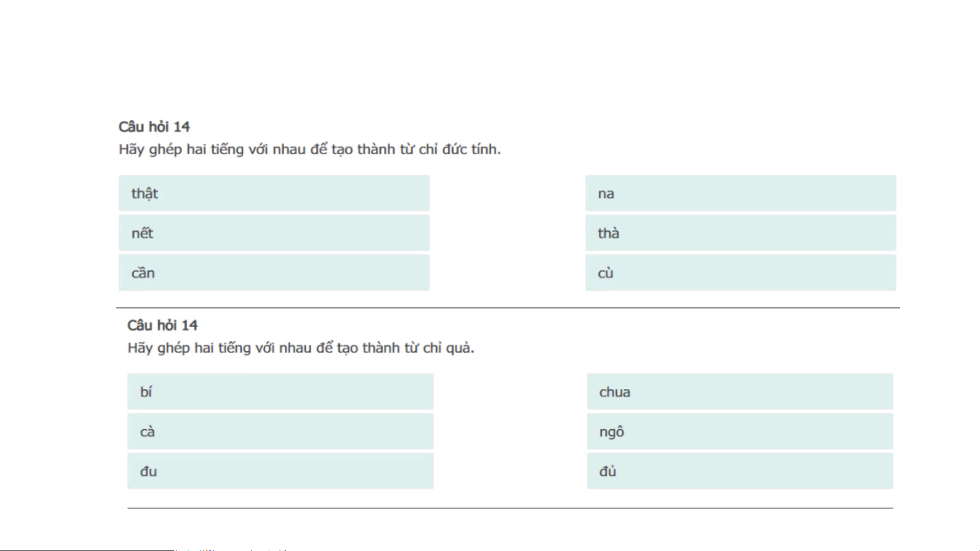Select the 'bí' tile
Screen dimensions: 980x551
click(280, 391)
